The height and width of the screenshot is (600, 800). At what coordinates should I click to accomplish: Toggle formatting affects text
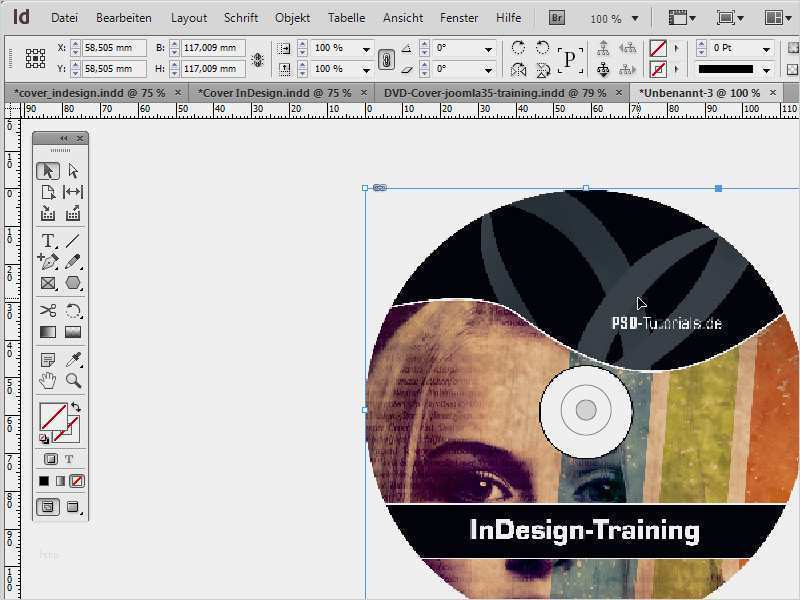pyautogui.click(x=69, y=459)
